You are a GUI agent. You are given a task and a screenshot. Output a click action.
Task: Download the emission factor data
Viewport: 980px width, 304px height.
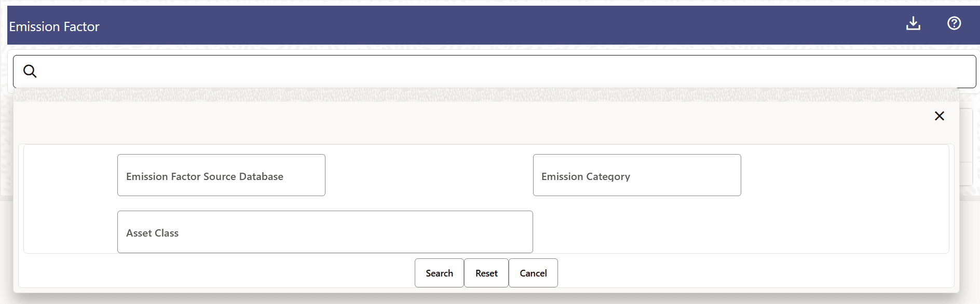pos(914,23)
